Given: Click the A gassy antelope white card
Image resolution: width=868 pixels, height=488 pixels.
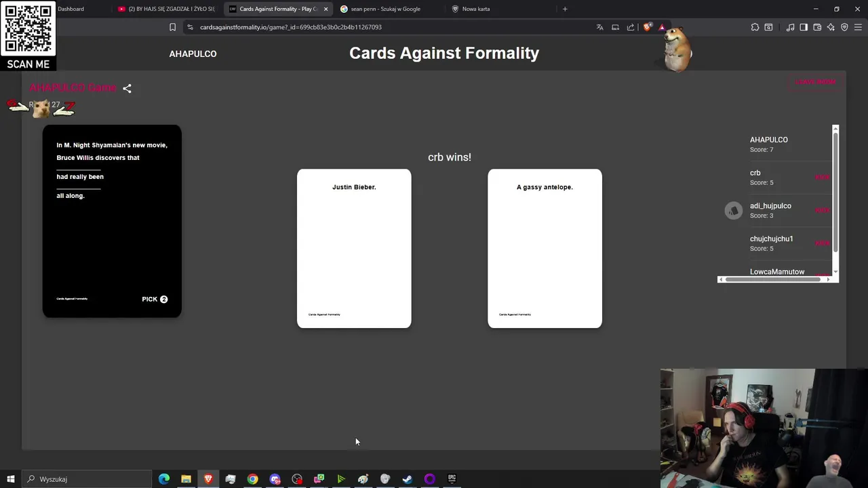Looking at the screenshot, I should [x=545, y=249].
